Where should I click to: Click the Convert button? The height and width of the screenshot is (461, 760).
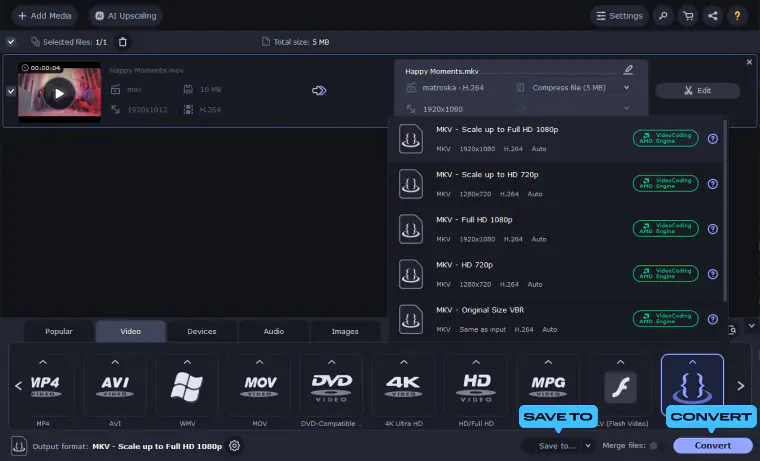(712, 445)
